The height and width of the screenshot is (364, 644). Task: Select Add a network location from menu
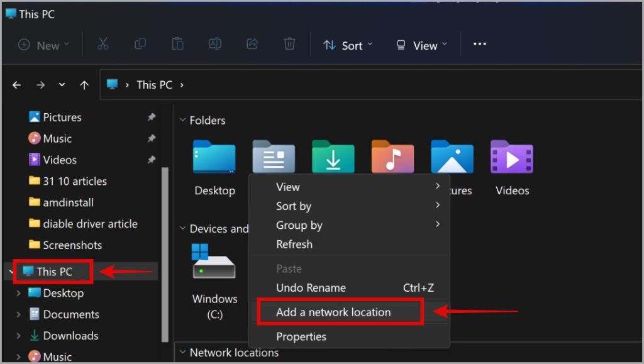[x=334, y=312]
